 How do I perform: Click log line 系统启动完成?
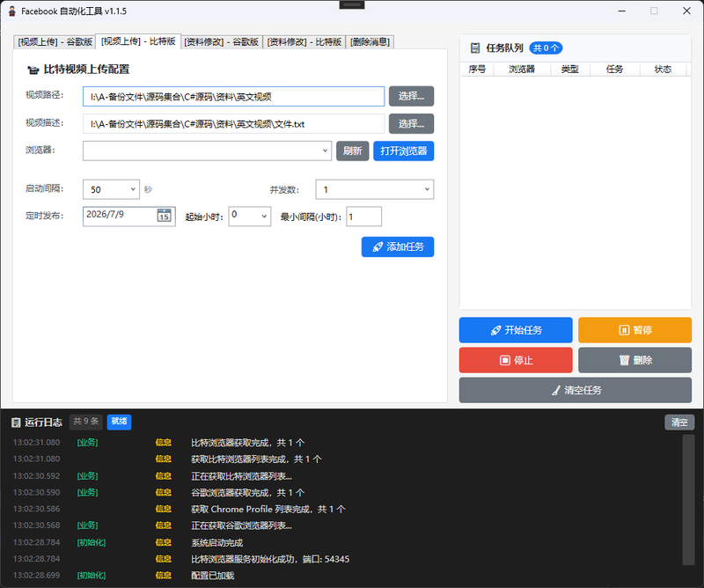[x=216, y=542]
